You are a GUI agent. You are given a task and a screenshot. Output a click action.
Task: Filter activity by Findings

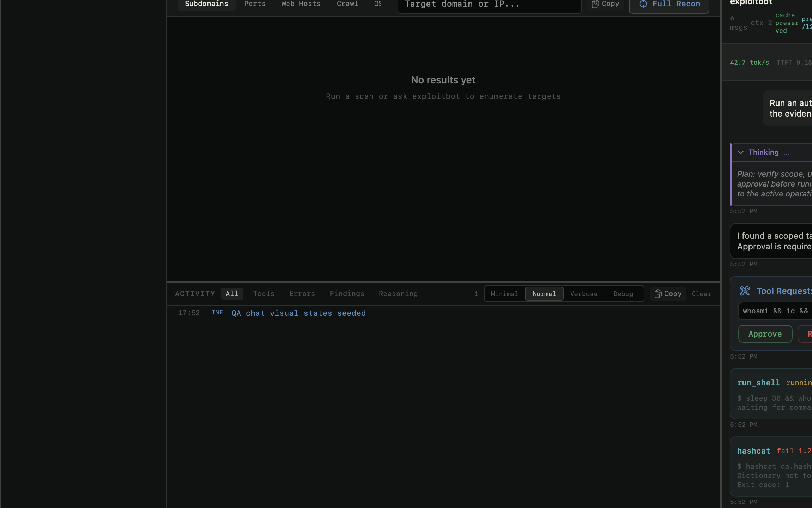tap(347, 294)
